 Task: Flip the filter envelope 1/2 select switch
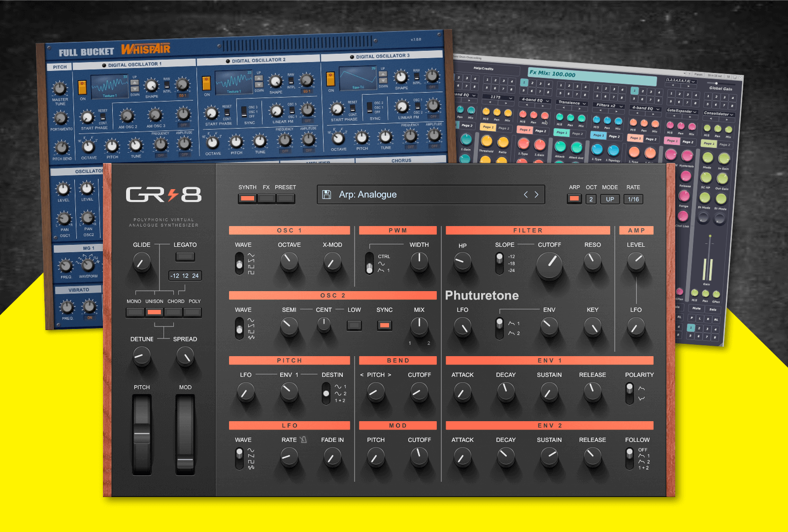tap(499, 329)
